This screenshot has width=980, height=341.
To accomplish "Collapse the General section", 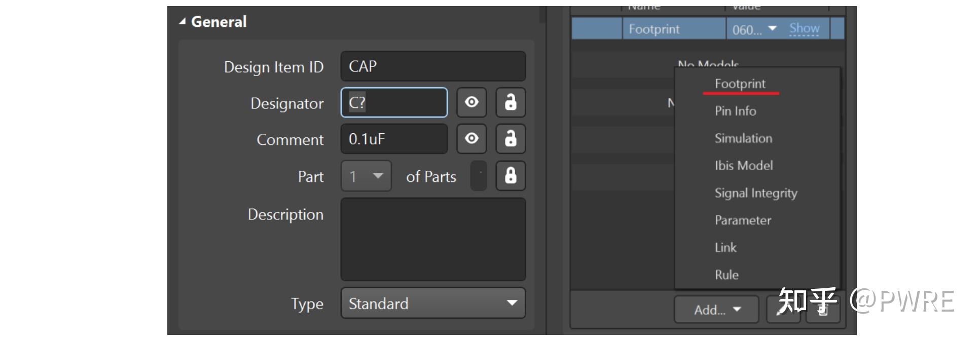I will point(183,22).
